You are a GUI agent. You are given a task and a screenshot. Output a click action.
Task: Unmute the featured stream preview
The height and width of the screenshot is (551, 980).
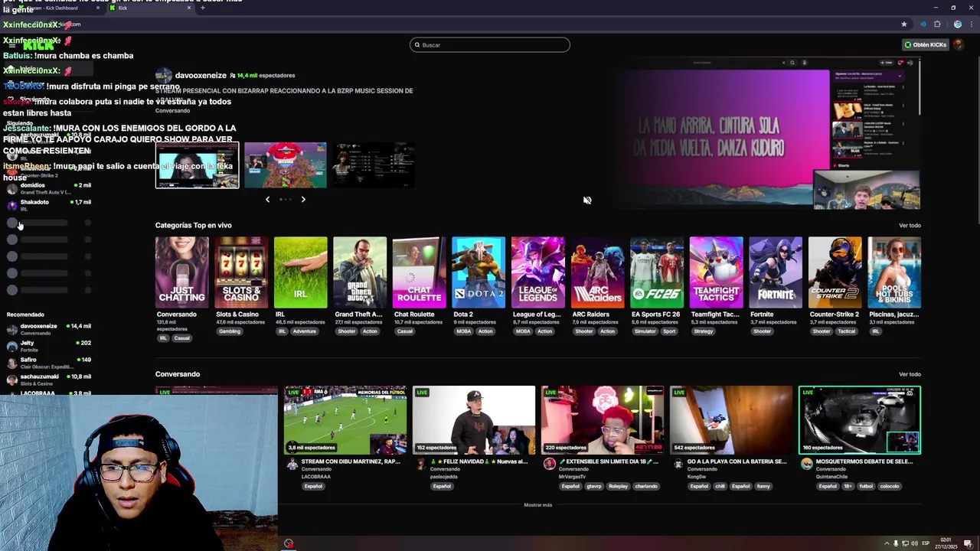587,200
